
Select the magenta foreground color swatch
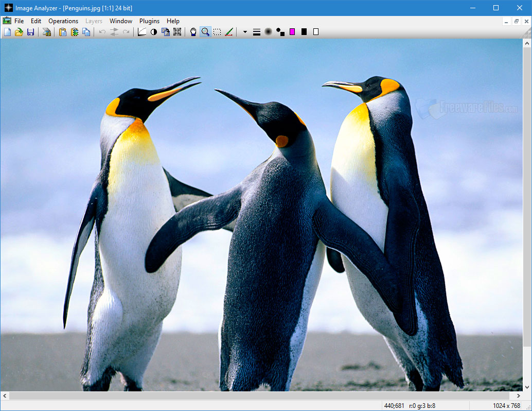click(292, 31)
